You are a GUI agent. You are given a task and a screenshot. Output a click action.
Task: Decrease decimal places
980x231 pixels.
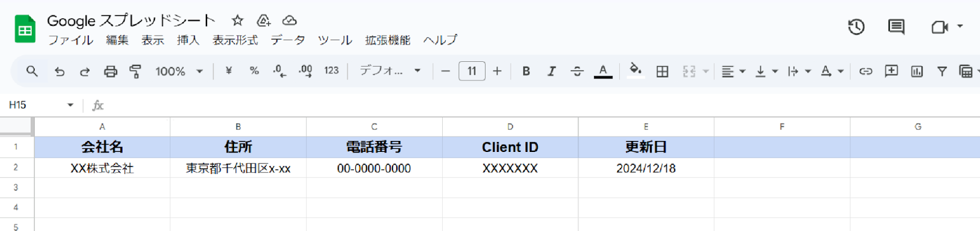tap(279, 71)
